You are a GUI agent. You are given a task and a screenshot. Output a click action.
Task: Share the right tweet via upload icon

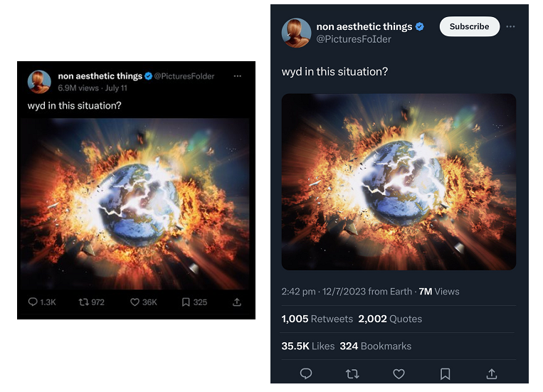pos(492,374)
